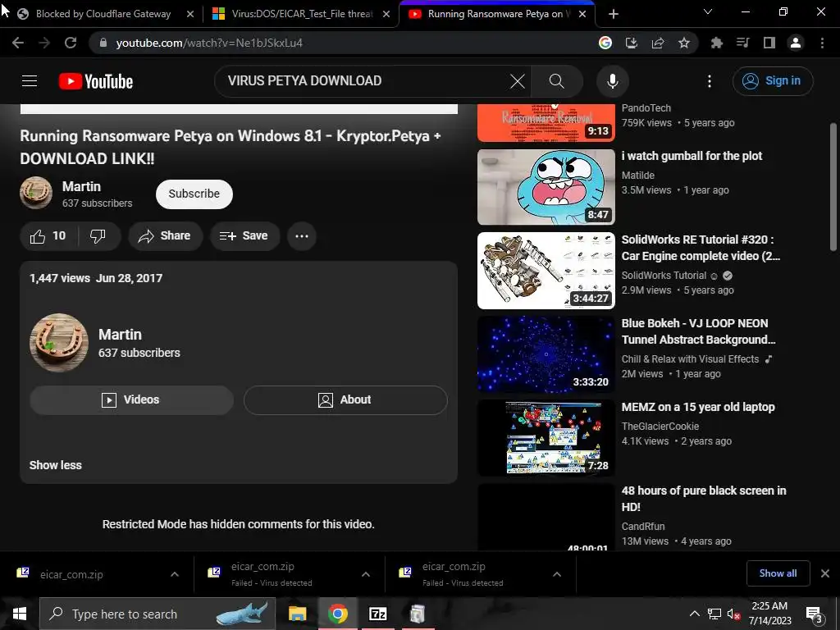
Task: Open a new browser tab
Action: point(614,14)
